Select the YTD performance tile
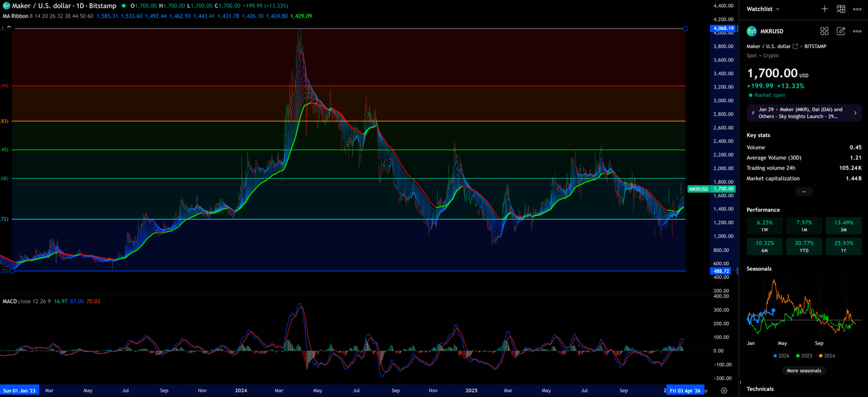Viewport: 868px width, 397px height. pos(804,246)
